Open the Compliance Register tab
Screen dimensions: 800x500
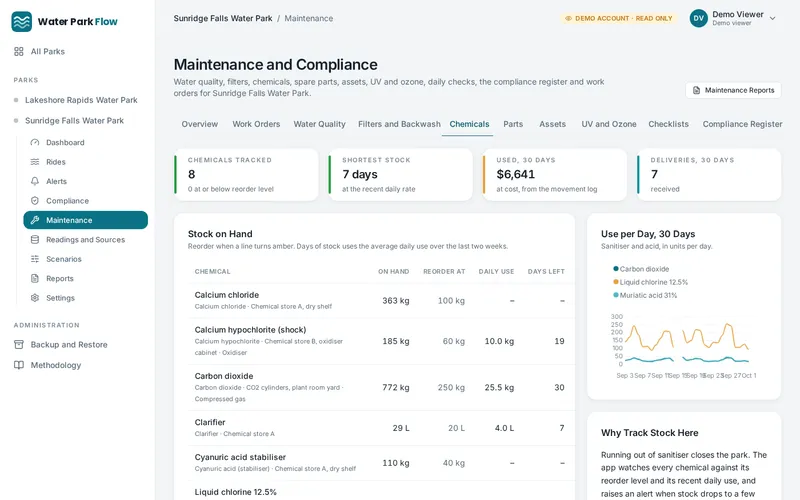coord(742,124)
